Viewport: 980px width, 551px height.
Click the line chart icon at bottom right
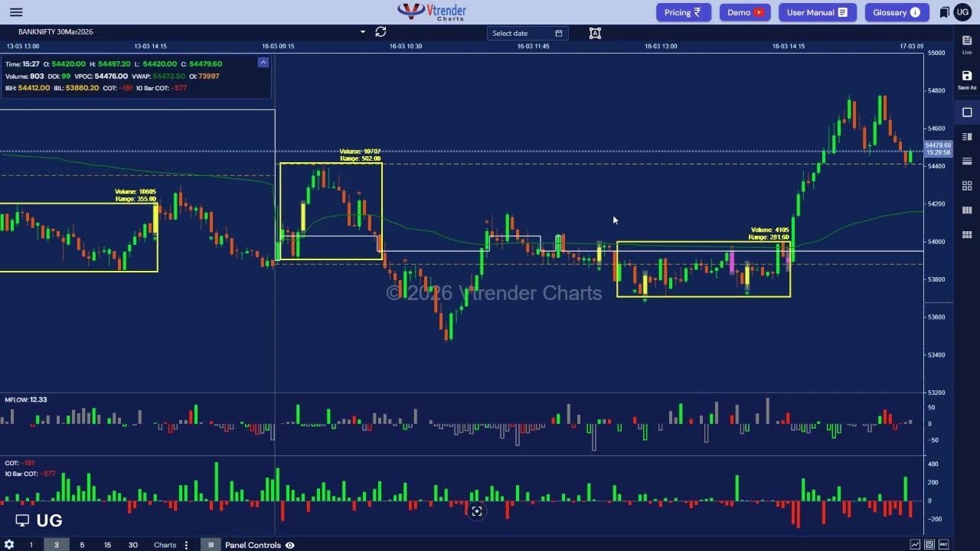915,545
